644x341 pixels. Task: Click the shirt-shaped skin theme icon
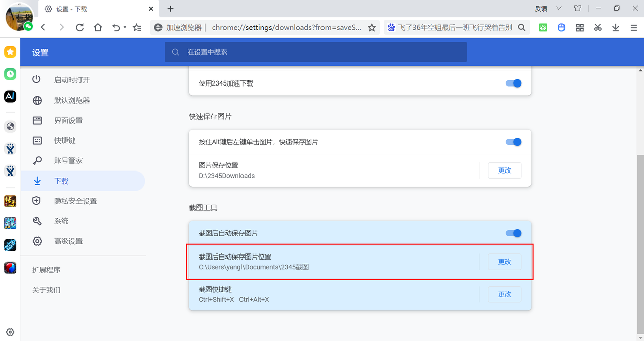coord(577,8)
